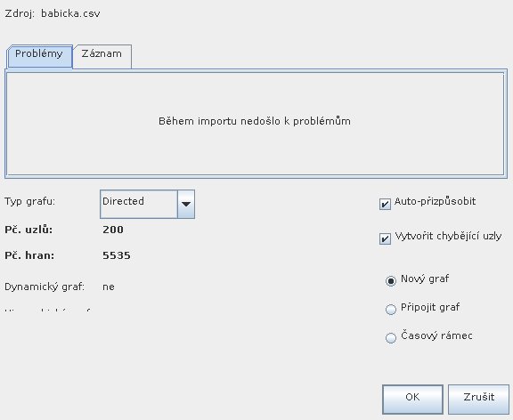Click the Pč. hran label
513x420 pixels.
click(29, 255)
